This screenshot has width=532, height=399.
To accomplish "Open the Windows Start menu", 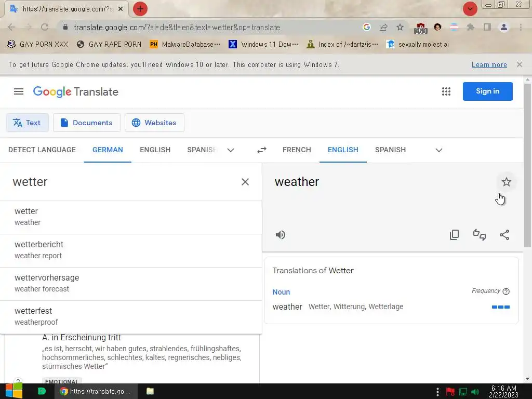I will (14, 391).
